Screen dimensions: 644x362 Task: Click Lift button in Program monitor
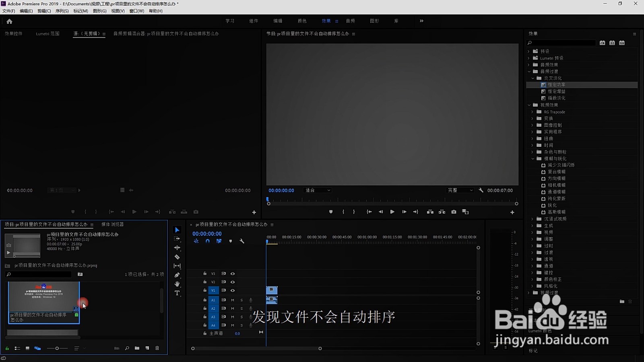[x=430, y=212]
